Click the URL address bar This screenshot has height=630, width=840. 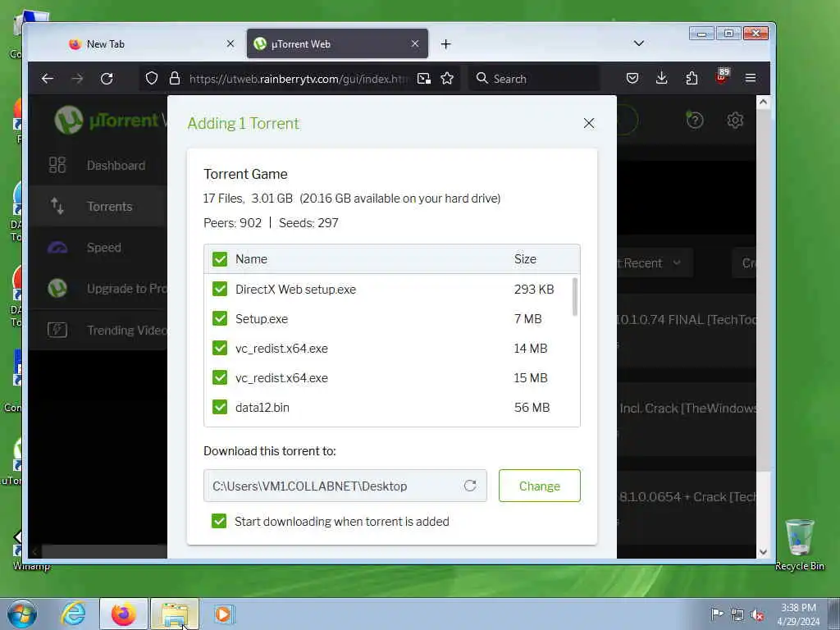[299, 79]
